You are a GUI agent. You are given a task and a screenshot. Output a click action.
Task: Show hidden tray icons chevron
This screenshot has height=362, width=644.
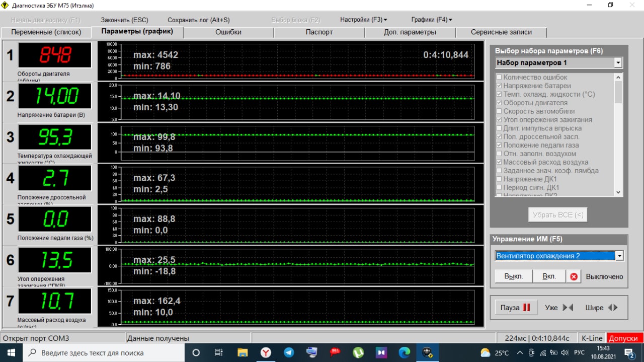520,352
